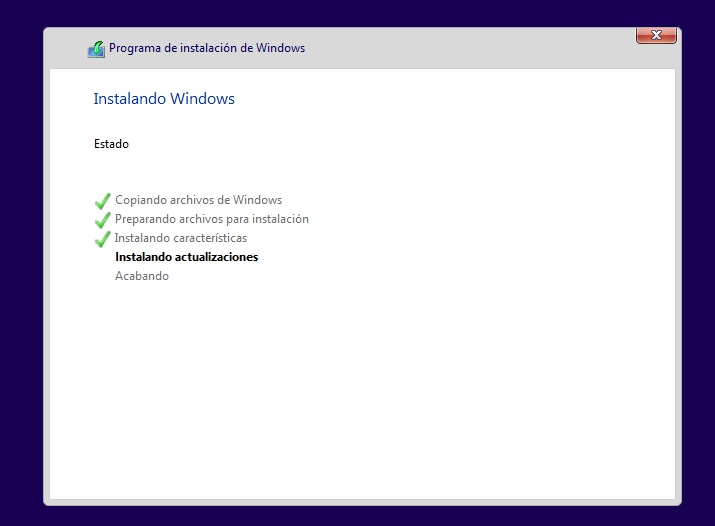This screenshot has height=526, width=715.
Task: Close the Windows installation dialog
Action: [656, 36]
